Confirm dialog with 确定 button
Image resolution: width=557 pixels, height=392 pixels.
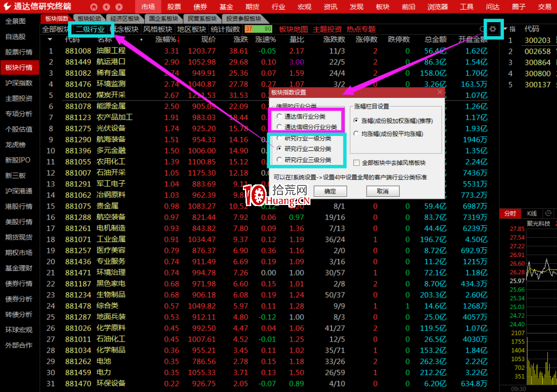point(330,191)
